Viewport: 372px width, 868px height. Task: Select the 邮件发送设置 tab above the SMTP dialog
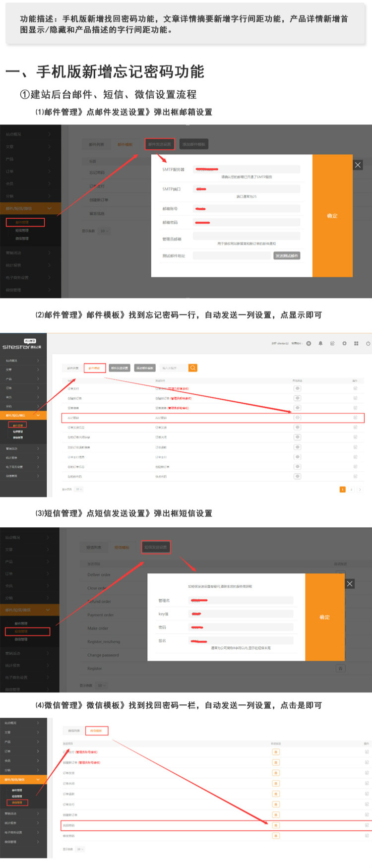pyautogui.click(x=160, y=144)
